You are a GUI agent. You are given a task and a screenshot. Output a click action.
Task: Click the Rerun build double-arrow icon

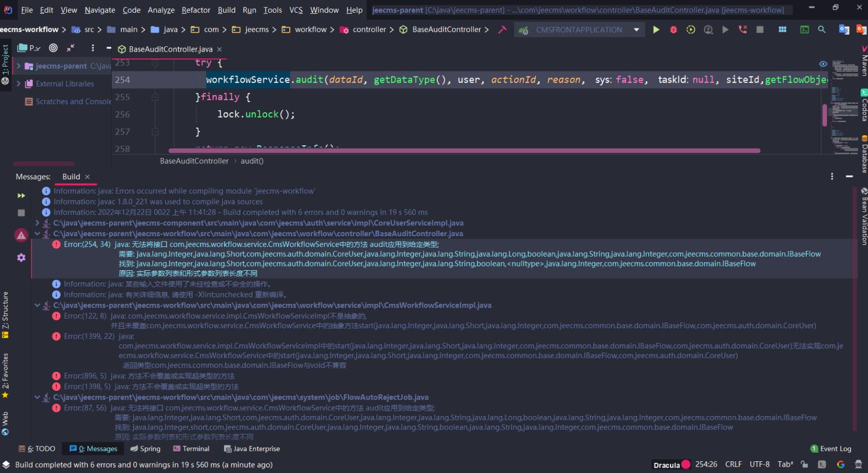pos(21,196)
